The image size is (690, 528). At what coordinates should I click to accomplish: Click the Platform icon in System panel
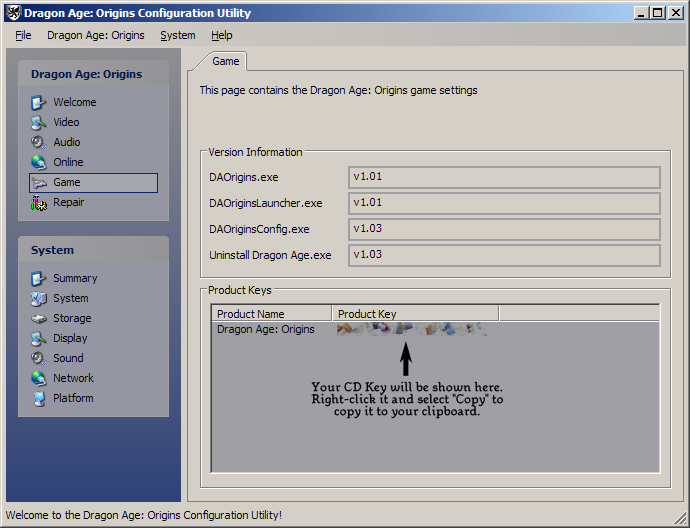pos(39,398)
